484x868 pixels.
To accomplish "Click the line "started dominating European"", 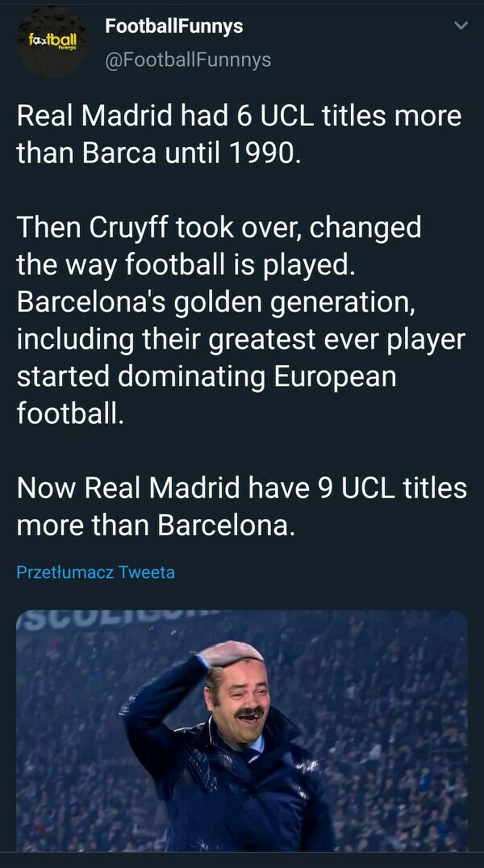I will click(x=206, y=376).
